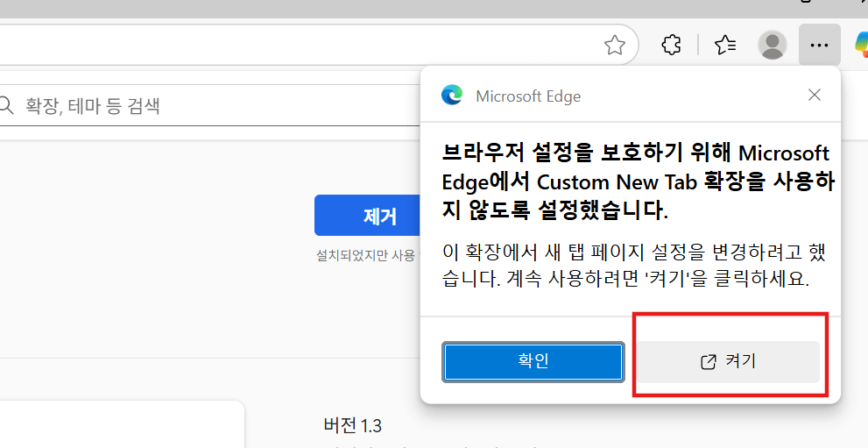
Task: Click the browser address bar
Action: [x=318, y=45]
